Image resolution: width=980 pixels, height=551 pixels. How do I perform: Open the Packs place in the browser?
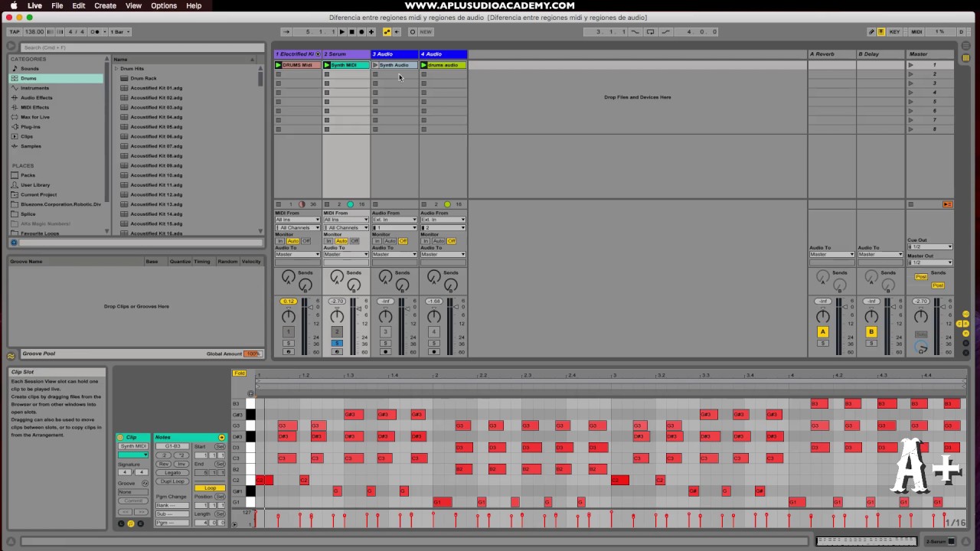point(28,175)
